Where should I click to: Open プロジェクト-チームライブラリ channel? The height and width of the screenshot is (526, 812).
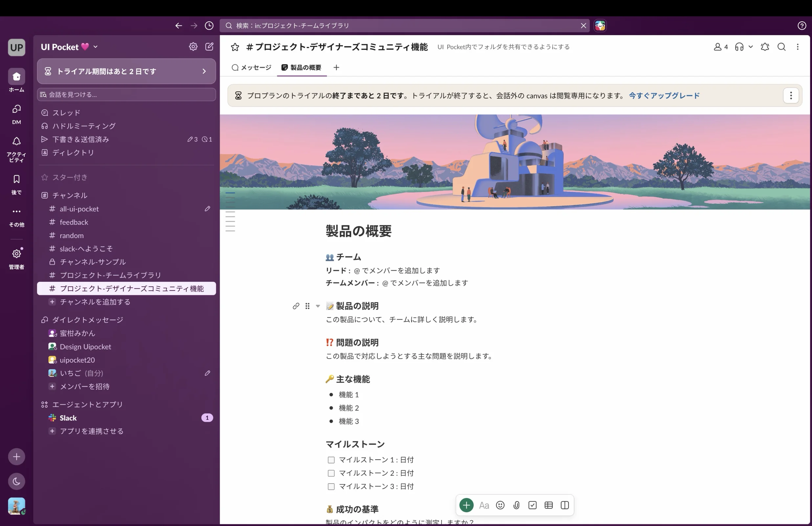tap(126, 275)
